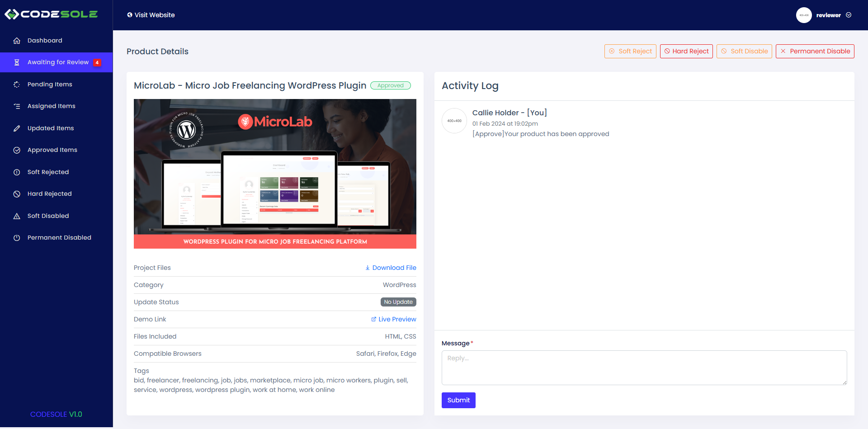Click the 'HTML, CSS' files included value
Viewport: 868px width, 429px height.
(x=401, y=336)
